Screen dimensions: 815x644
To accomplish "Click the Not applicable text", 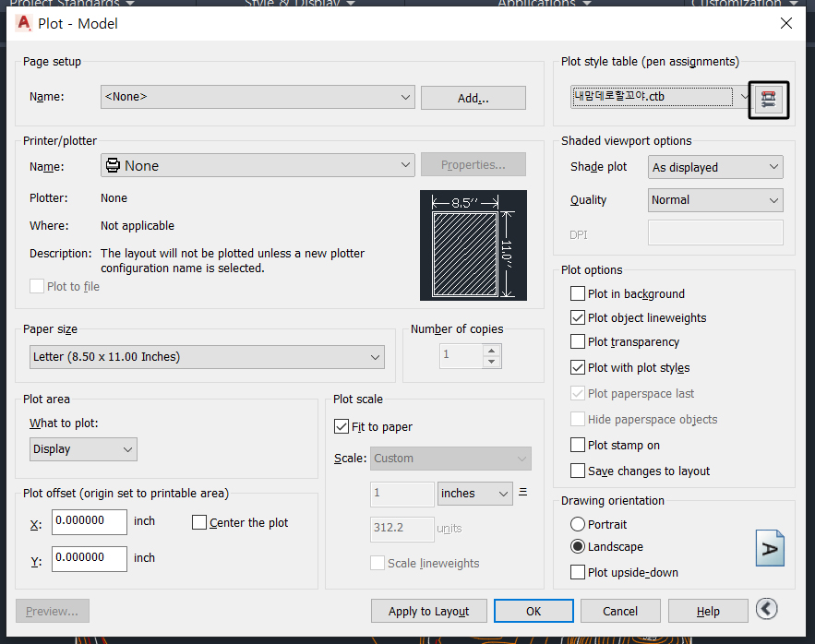I will point(138,225).
